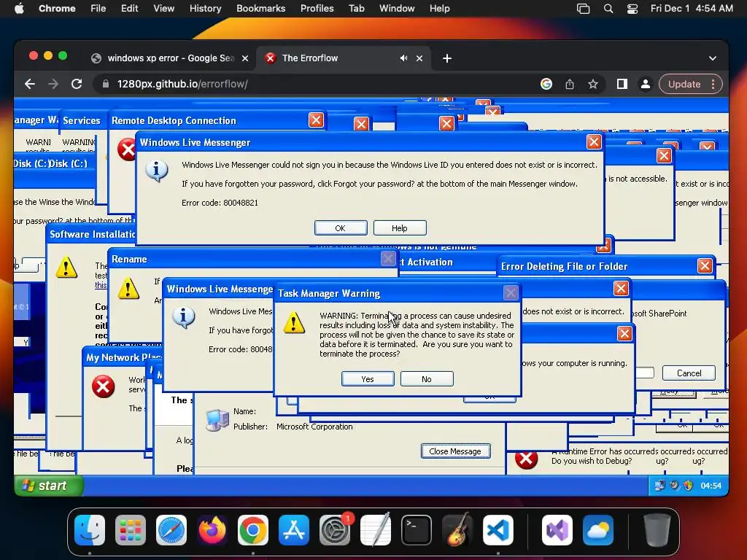Close the Error Deleting File or Folder dialog

[x=705, y=265]
